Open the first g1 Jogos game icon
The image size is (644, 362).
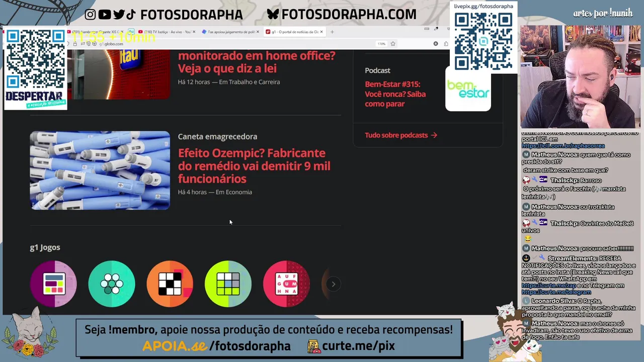pyautogui.click(x=53, y=284)
